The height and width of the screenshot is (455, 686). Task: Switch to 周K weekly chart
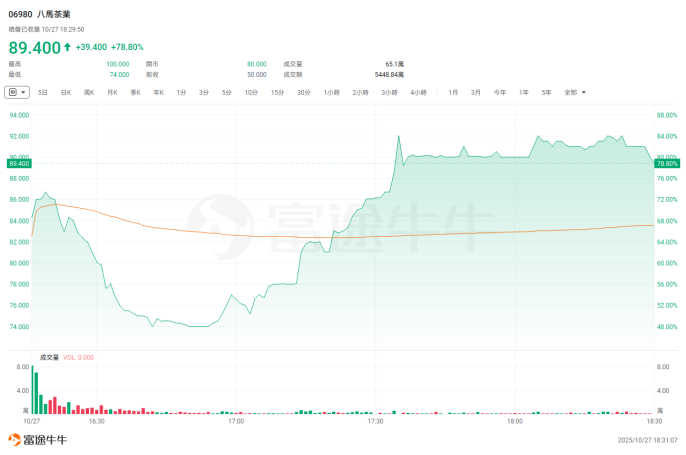tap(89, 92)
